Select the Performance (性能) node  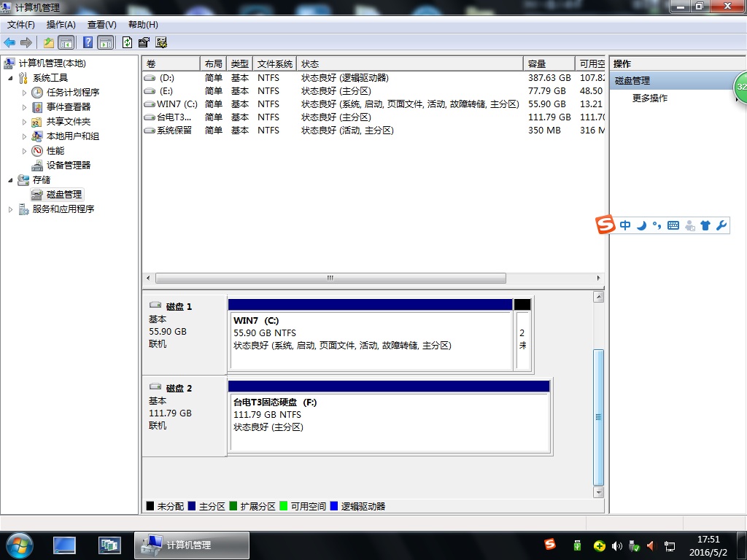click(x=55, y=151)
